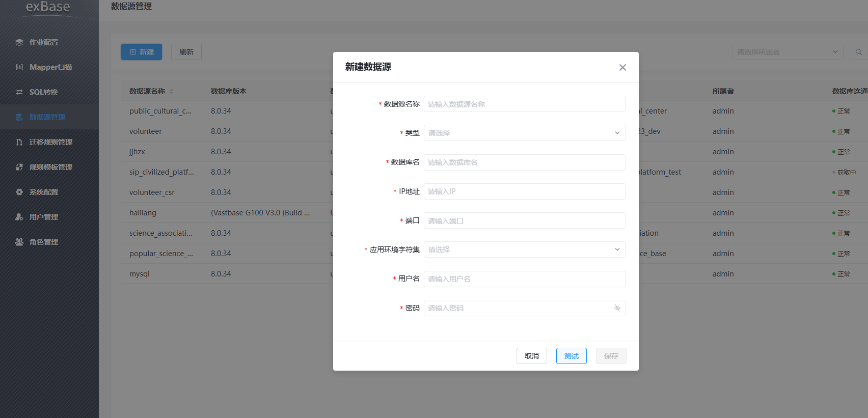Click the 系统配置 gear icon

tap(19, 192)
